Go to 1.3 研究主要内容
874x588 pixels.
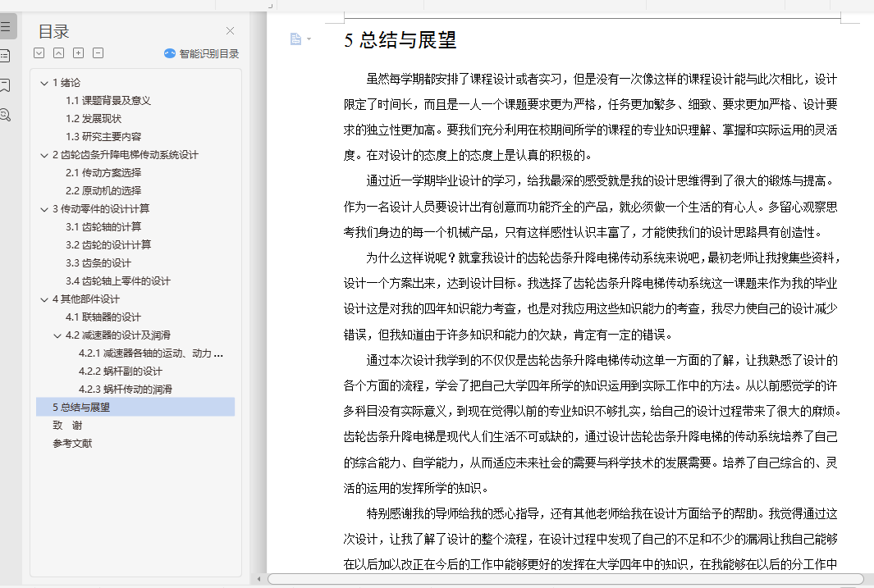coord(103,136)
